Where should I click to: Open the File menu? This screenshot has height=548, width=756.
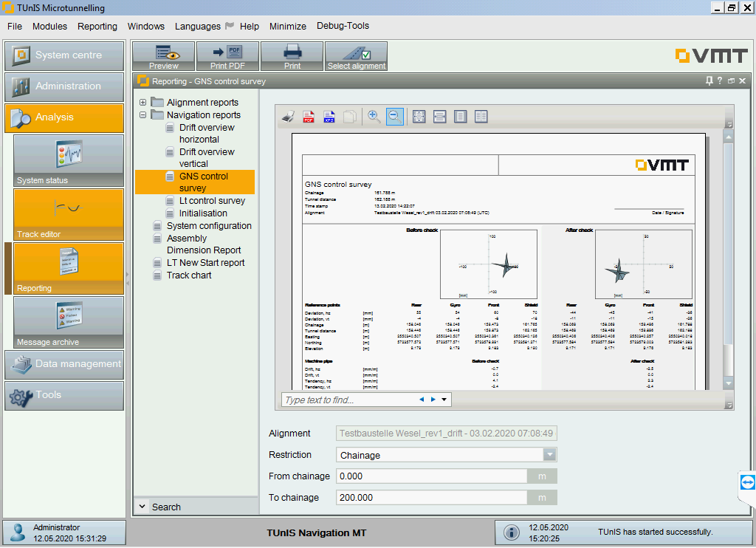click(x=15, y=26)
